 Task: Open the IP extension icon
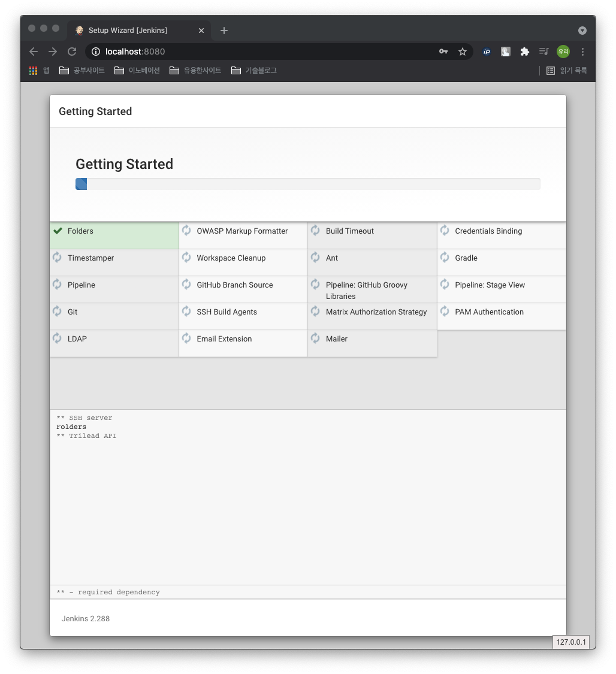click(x=487, y=52)
